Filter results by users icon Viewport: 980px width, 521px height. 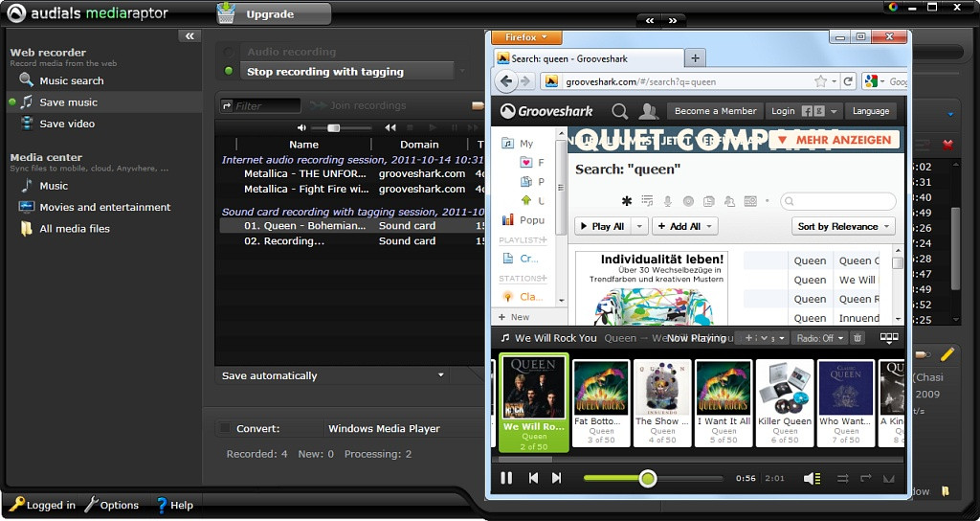[x=729, y=201]
